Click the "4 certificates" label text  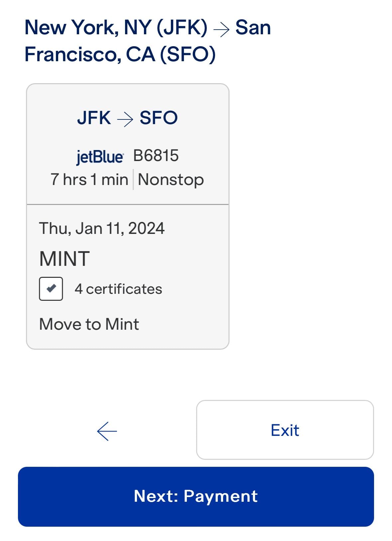pyautogui.click(x=118, y=289)
